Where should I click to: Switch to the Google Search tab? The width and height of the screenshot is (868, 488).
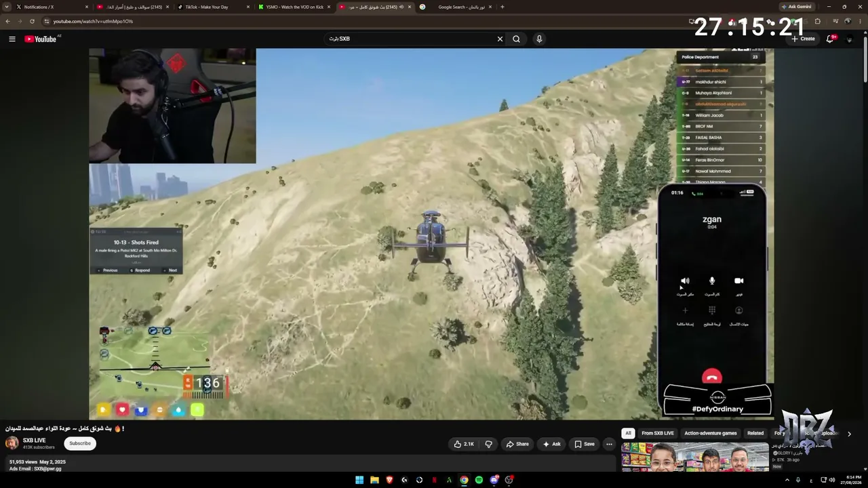pos(456,7)
